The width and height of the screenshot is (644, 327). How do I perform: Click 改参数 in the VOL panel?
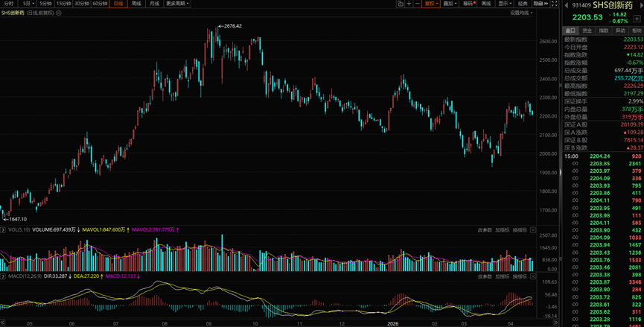tap(485, 230)
